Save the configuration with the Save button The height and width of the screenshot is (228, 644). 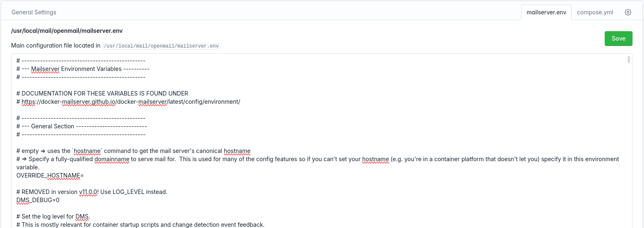pyautogui.click(x=618, y=39)
